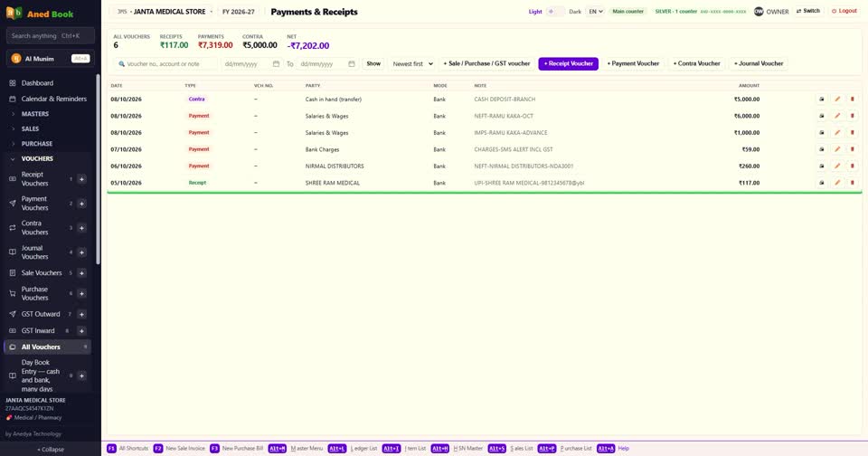Edit the Bank Charges payment row

(837, 149)
